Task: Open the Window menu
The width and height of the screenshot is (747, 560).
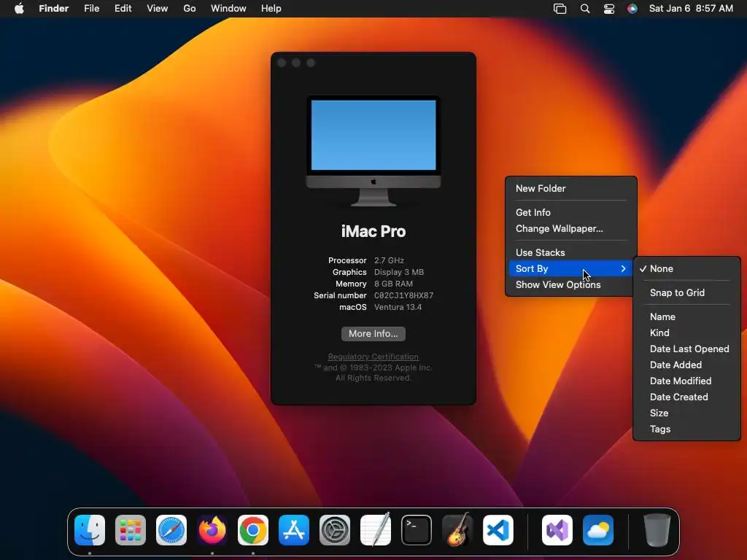Action: [x=228, y=9]
